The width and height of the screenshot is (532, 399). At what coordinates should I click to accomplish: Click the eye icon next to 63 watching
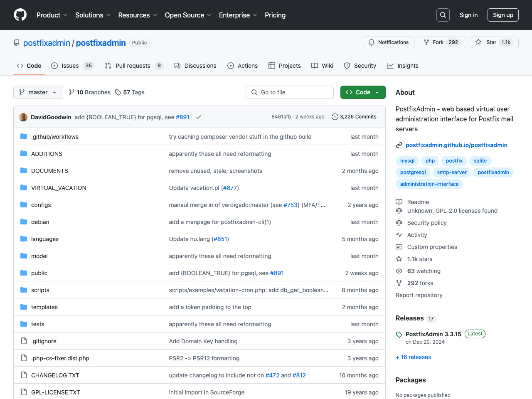399,271
